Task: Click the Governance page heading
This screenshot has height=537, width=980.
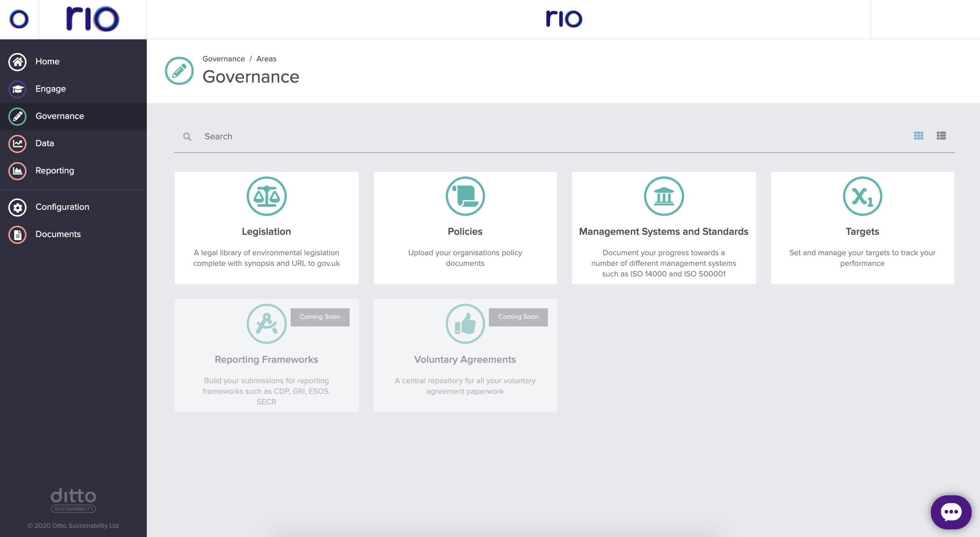Action: (x=251, y=77)
